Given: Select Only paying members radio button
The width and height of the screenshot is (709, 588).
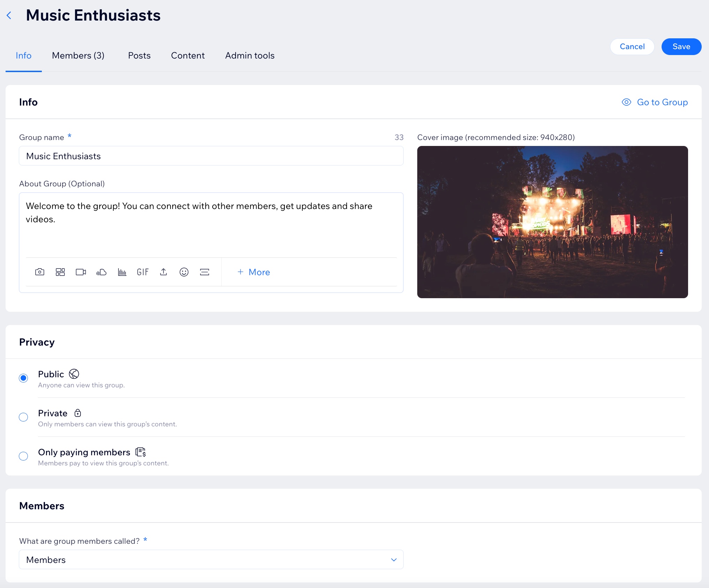Looking at the screenshot, I should (x=24, y=456).
